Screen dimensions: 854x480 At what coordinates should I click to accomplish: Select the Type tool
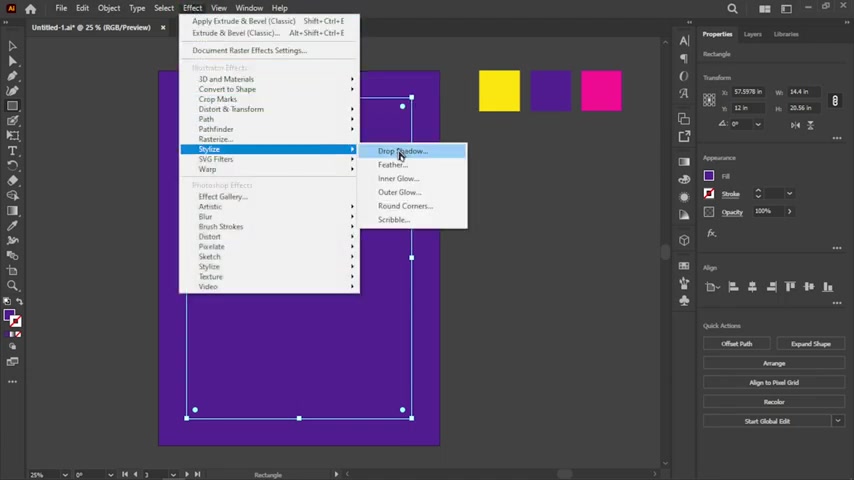[12, 151]
